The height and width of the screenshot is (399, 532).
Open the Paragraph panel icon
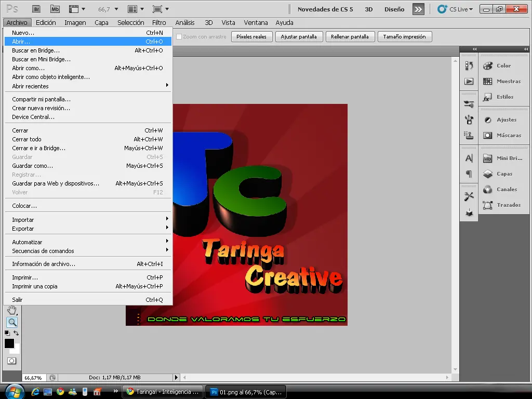469,174
